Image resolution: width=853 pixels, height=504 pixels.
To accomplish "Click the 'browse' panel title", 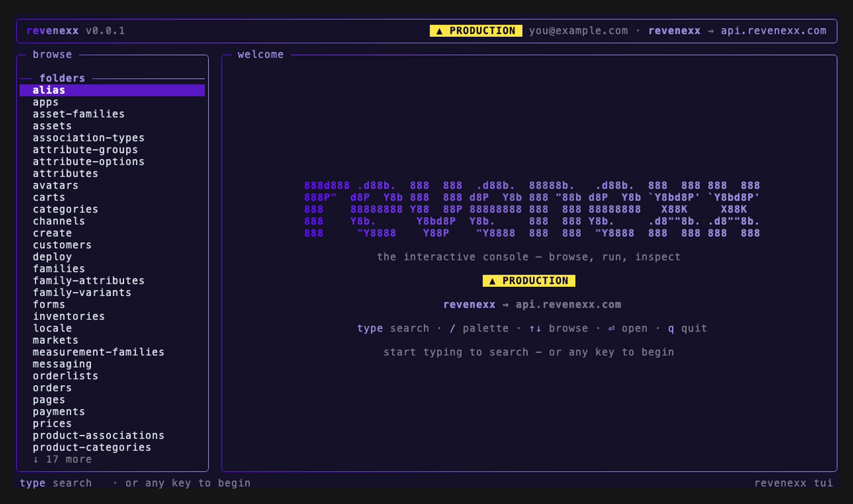I will pyautogui.click(x=52, y=55).
